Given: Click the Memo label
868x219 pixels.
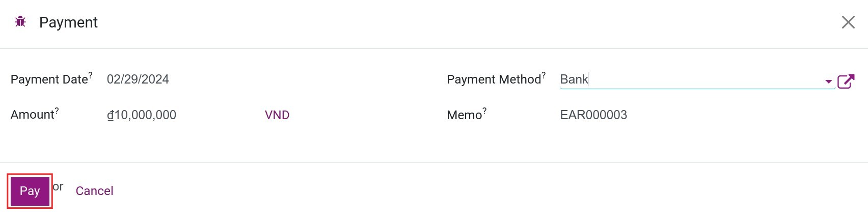Looking at the screenshot, I should pos(464,115).
